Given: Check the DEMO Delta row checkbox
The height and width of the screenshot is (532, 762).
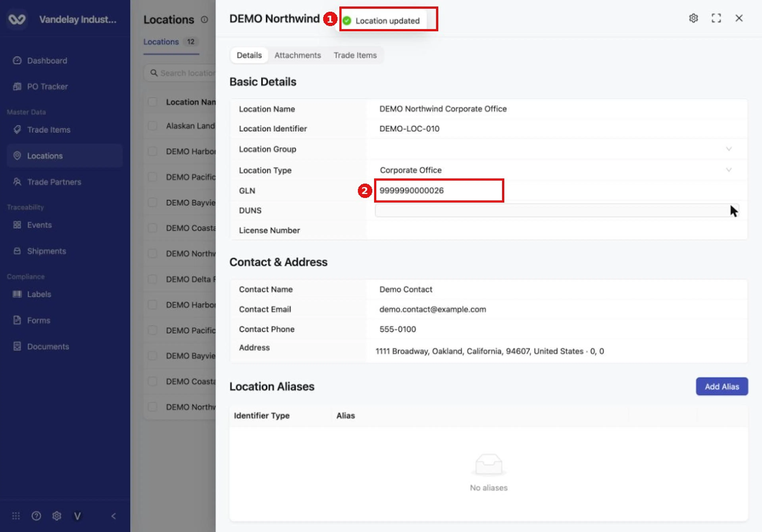Looking at the screenshot, I should (152, 279).
